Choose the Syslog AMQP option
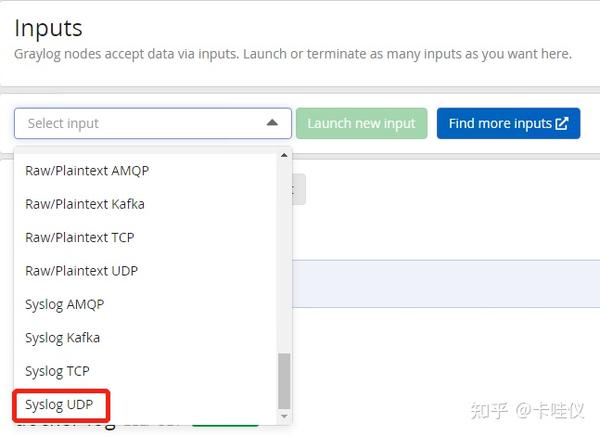 65,304
